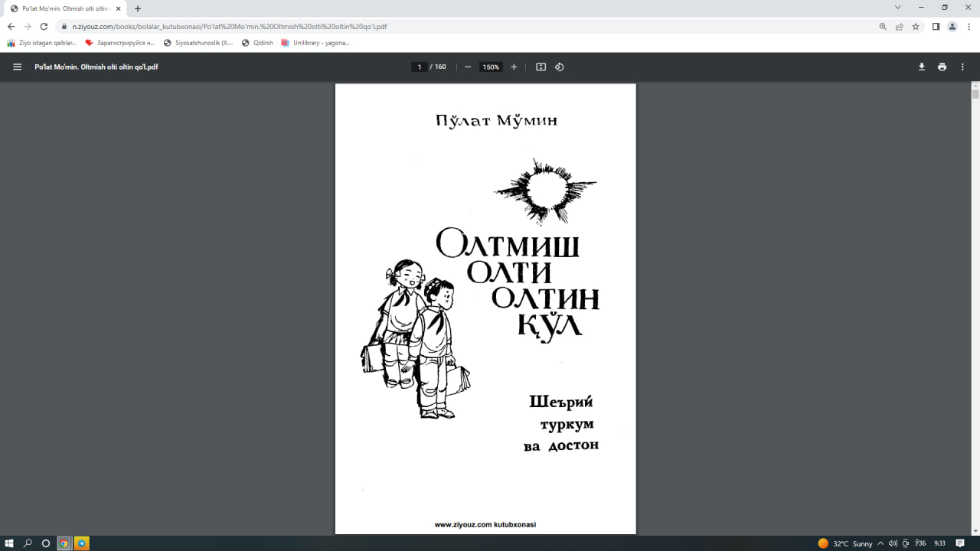Edit the page number field
The height and width of the screenshot is (551, 980).
(419, 67)
